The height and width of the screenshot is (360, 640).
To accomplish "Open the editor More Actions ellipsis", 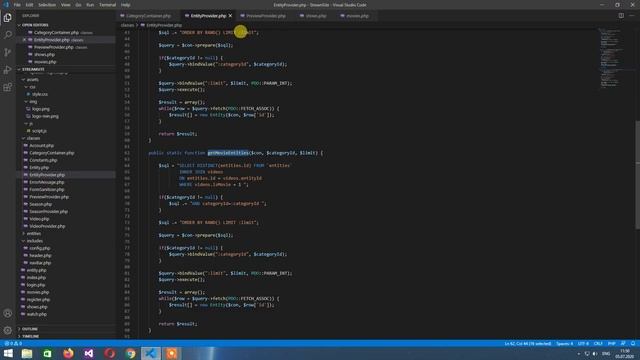I will [632, 16].
